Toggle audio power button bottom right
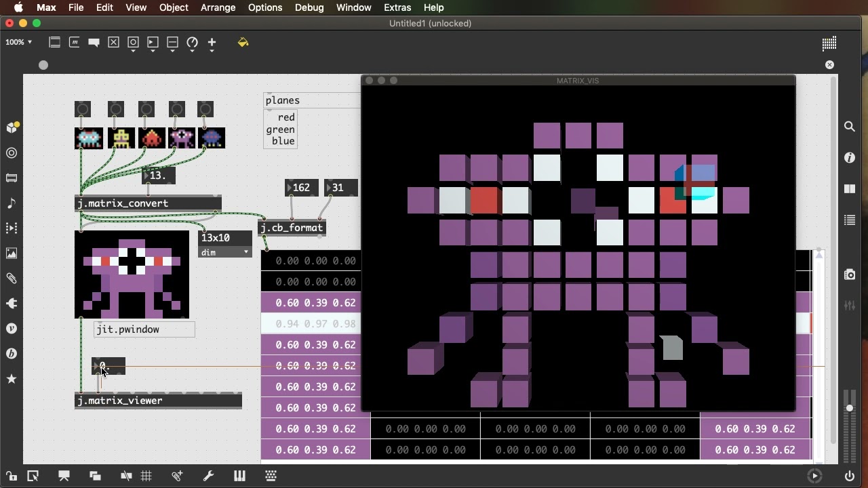The height and width of the screenshot is (488, 868). coord(850,476)
